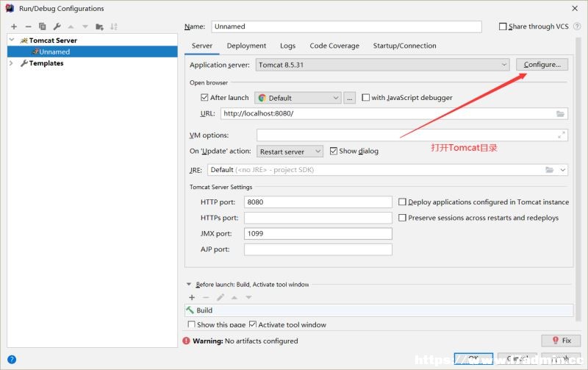Select Build task in list

click(379, 310)
